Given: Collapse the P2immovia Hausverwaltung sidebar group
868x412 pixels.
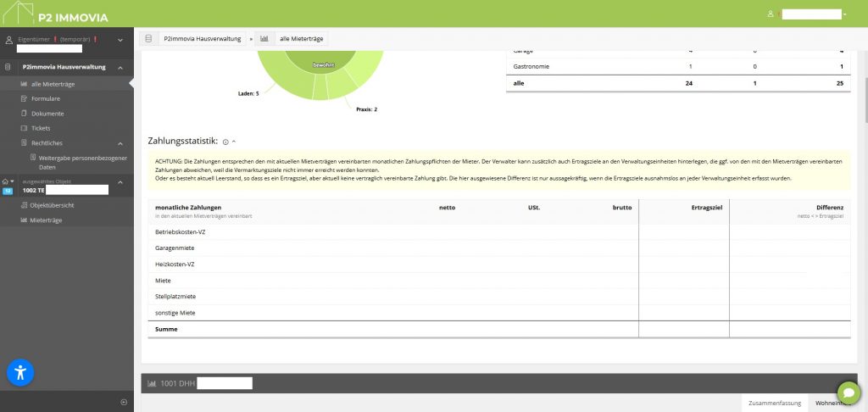Looking at the screenshot, I should tap(120, 68).
